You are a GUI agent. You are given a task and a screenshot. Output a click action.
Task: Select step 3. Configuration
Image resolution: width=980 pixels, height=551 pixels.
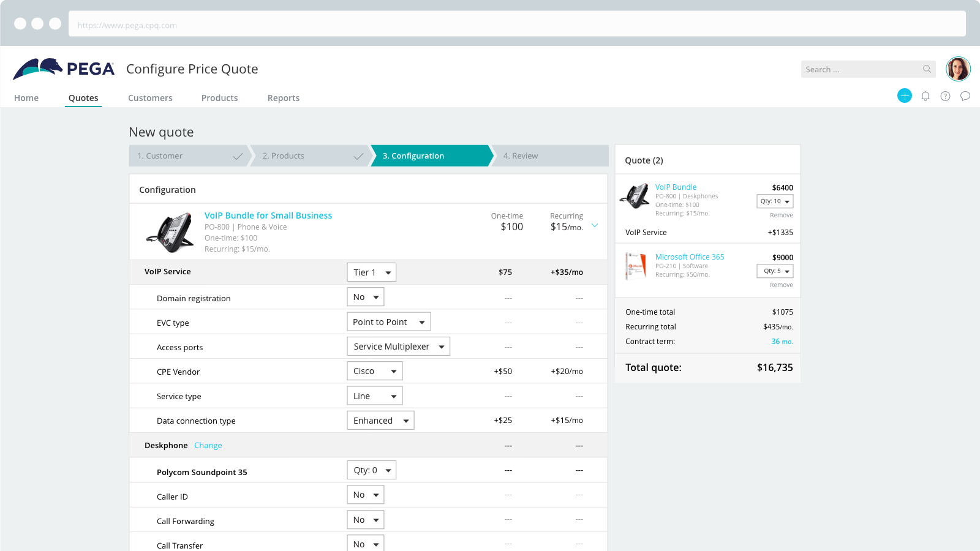[431, 156]
